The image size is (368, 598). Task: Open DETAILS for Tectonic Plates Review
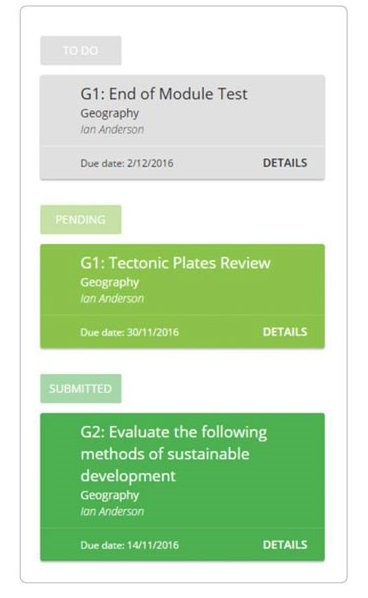(285, 332)
